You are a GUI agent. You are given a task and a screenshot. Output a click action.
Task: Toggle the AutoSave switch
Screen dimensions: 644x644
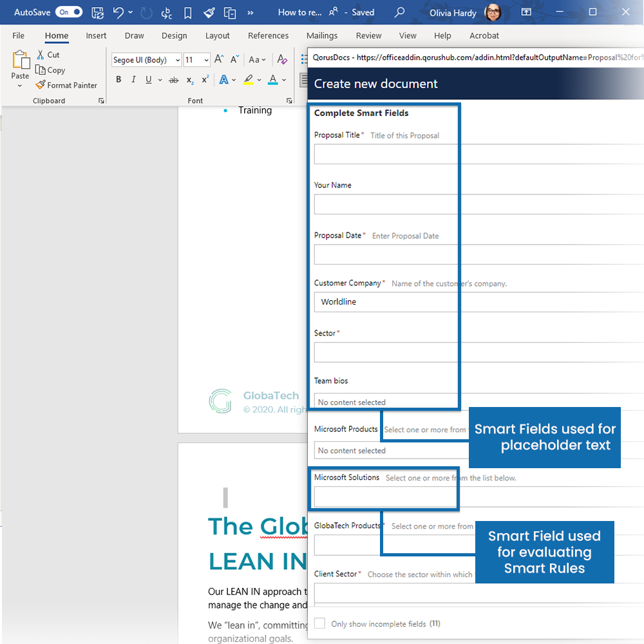pos(68,12)
